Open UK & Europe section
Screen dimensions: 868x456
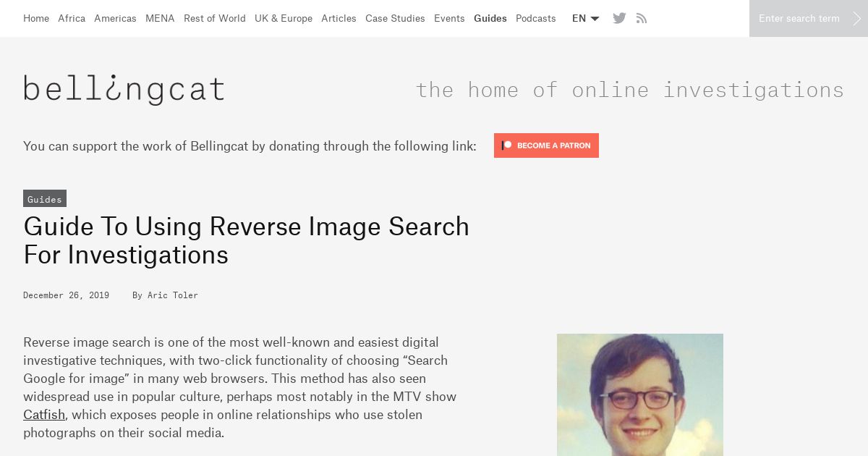point(284,18)
